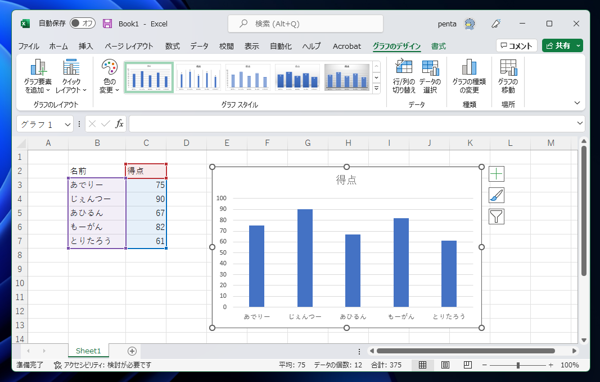Click グラフの移動 icon
Viewport: 600px width, 382px height.
pos(508,76)
